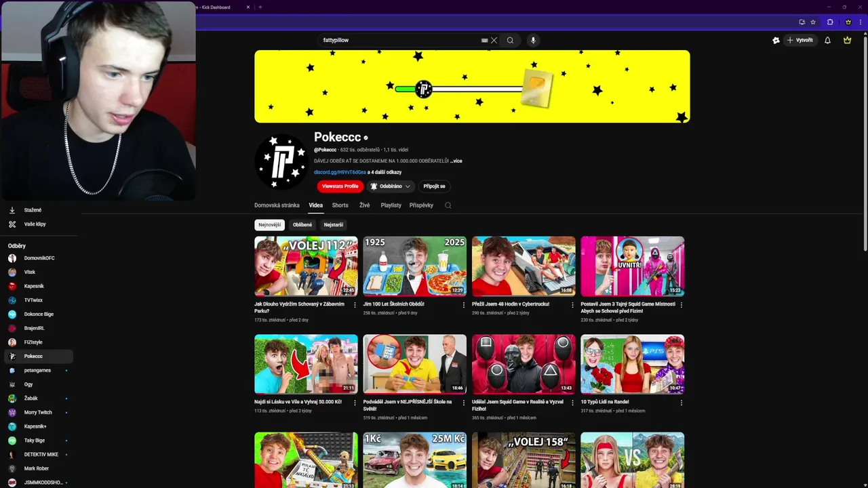Screen dimensions: 868x488
Task: Open the a 4 další odkazy link
Action: coord(384,172)
